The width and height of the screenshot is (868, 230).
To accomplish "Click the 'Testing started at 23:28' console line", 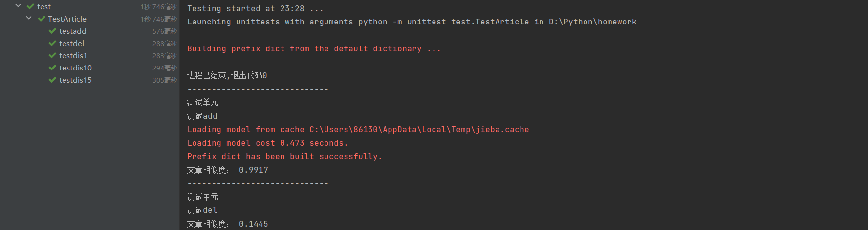I will (255, 9).
